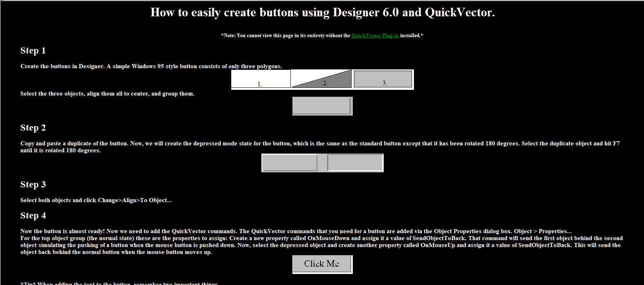Click text 'Copy and paste a duplicate of the button'

pyautogui.click(x=74, y=143)
